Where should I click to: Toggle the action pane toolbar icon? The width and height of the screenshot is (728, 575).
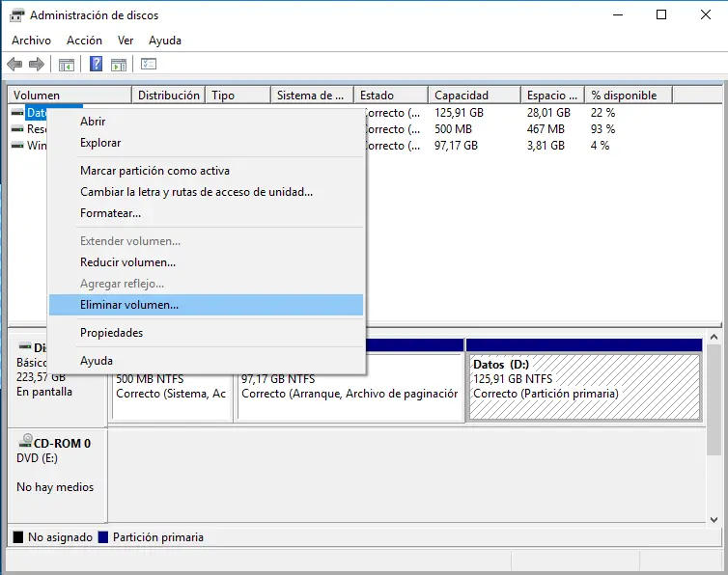[119, 65]
